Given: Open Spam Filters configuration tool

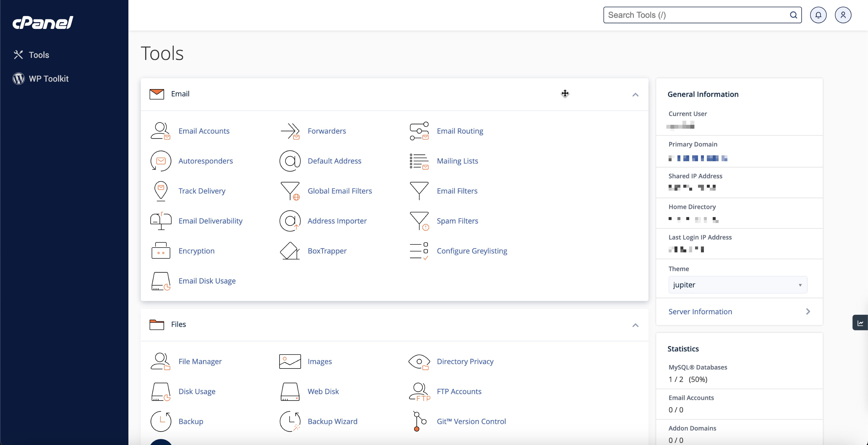Looking at the screenshot, I should coord(457,220).
